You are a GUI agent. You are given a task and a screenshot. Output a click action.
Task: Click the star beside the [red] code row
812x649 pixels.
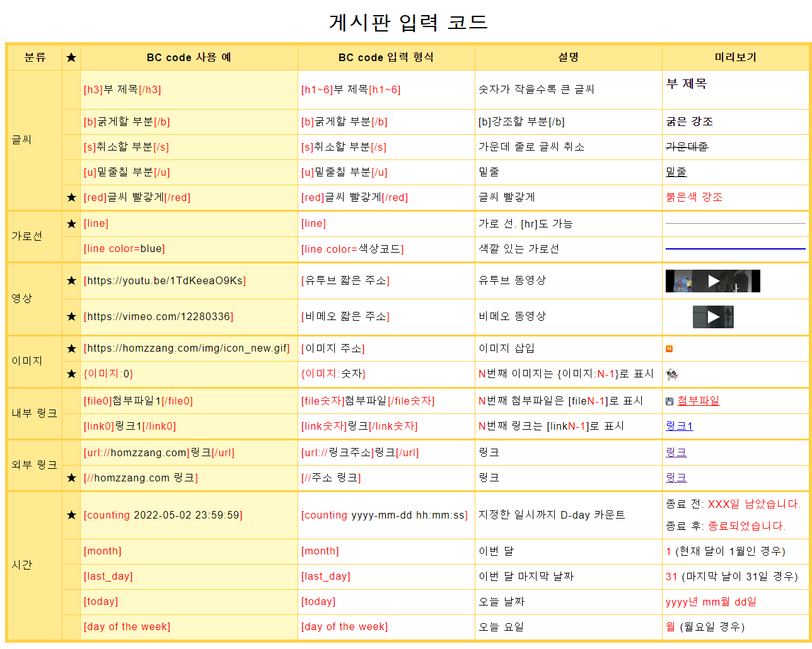point(71,197)
